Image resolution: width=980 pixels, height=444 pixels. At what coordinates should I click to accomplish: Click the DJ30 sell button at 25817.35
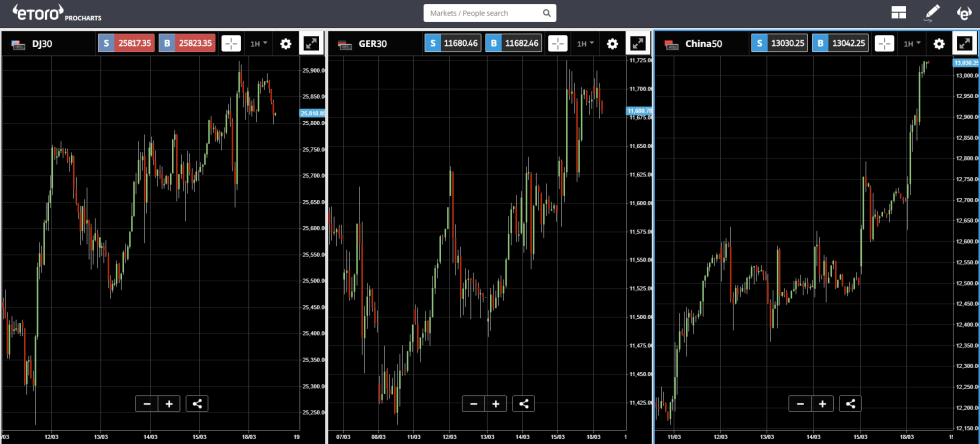[x=125, y=44]
